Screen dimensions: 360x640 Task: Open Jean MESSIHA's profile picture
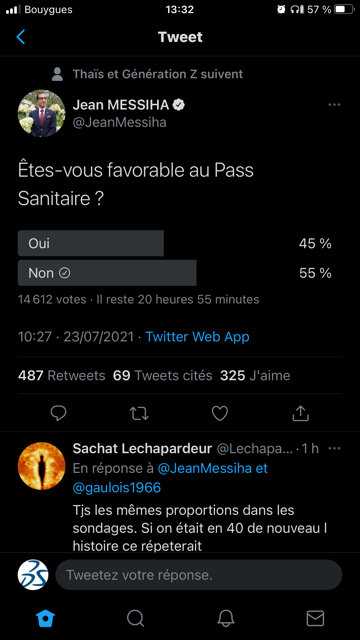[x=41, y=113]
